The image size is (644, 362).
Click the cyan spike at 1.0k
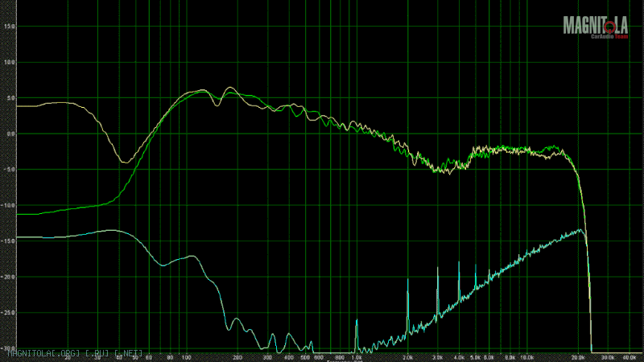(x=357, y=322)
